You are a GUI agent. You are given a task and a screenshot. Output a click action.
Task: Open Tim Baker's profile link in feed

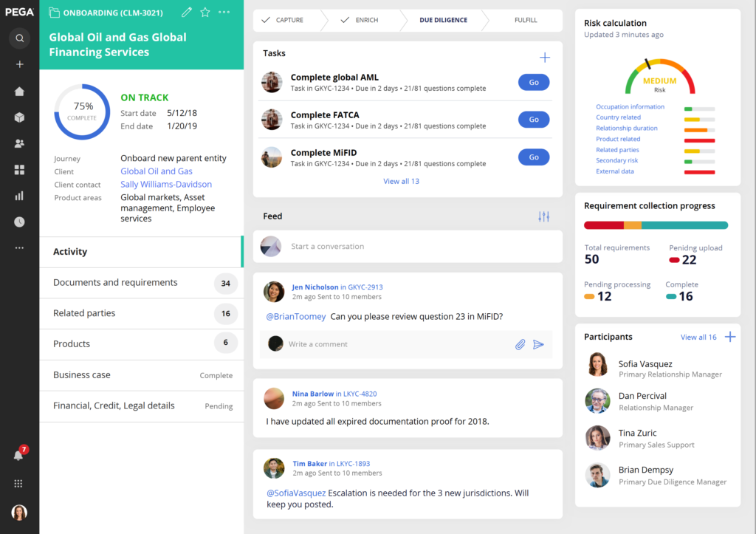pyautogui.click(x=309, y=464)
